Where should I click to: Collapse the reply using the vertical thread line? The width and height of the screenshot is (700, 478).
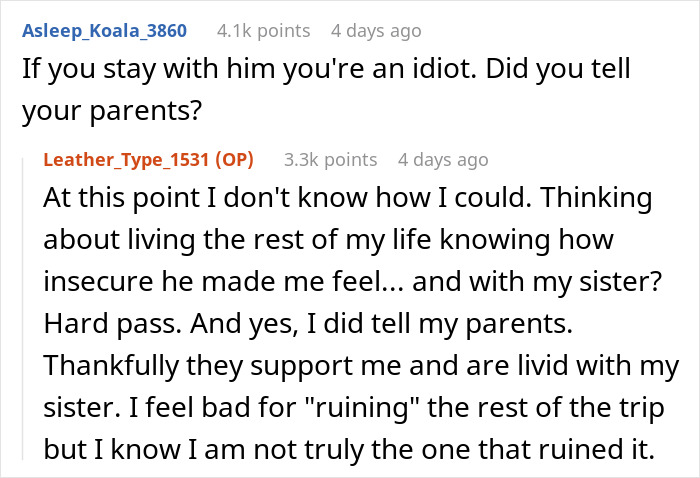[25, 300]
